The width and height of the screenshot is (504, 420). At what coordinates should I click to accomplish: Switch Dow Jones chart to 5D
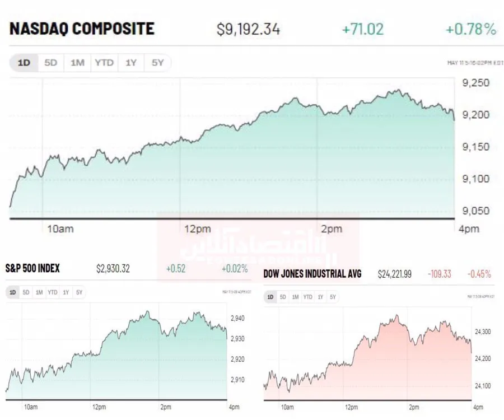283,297
